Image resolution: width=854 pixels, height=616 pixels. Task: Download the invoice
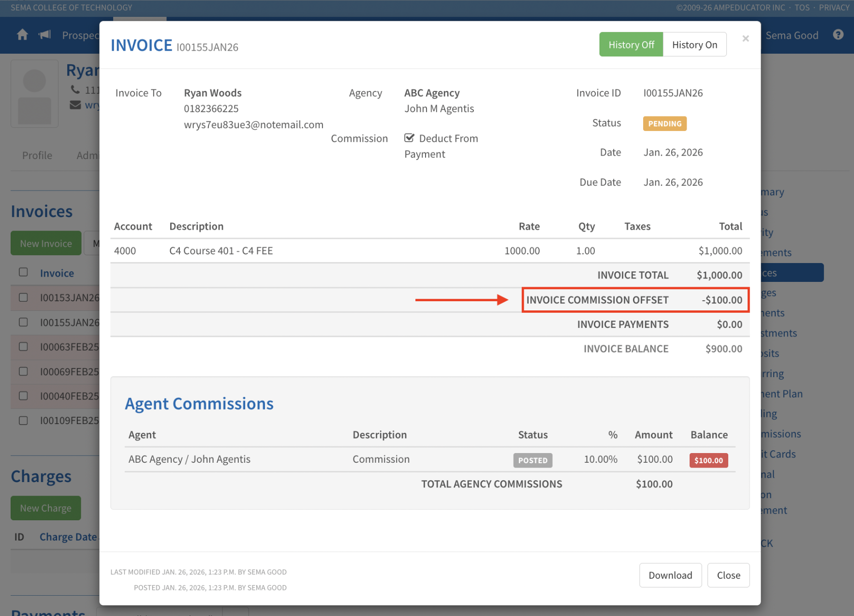(x=670, y=575)
